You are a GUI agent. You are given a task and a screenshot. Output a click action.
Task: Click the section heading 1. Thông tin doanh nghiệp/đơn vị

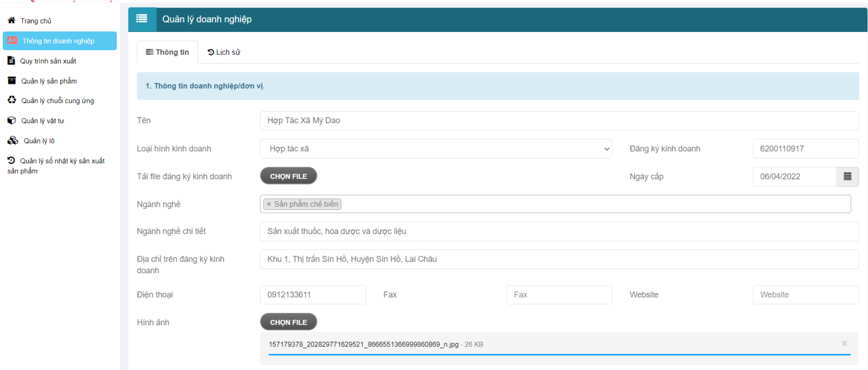(x=205, y=86)
